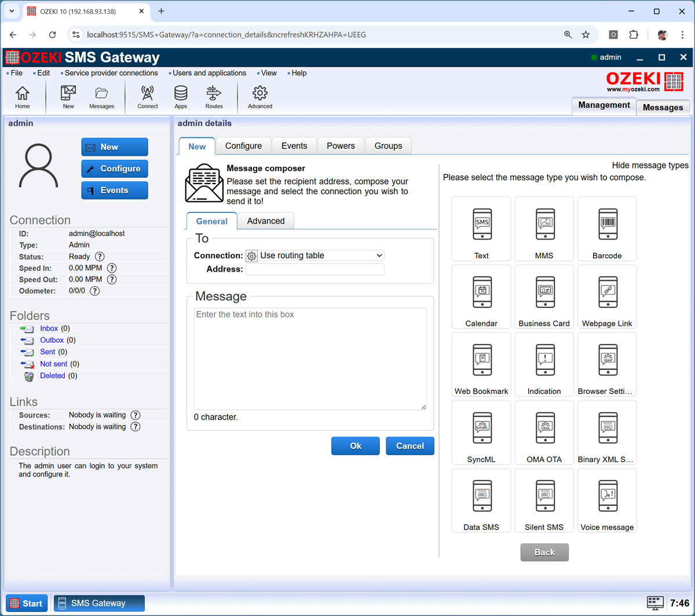Viewport: 695px width, 616px height.
Task: Click the Ok button
Action: (x=356, y=446)
